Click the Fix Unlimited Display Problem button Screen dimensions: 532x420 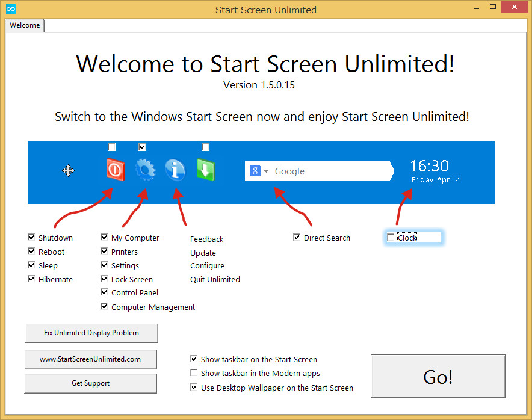pyautogui.click(x=91, y=333)
